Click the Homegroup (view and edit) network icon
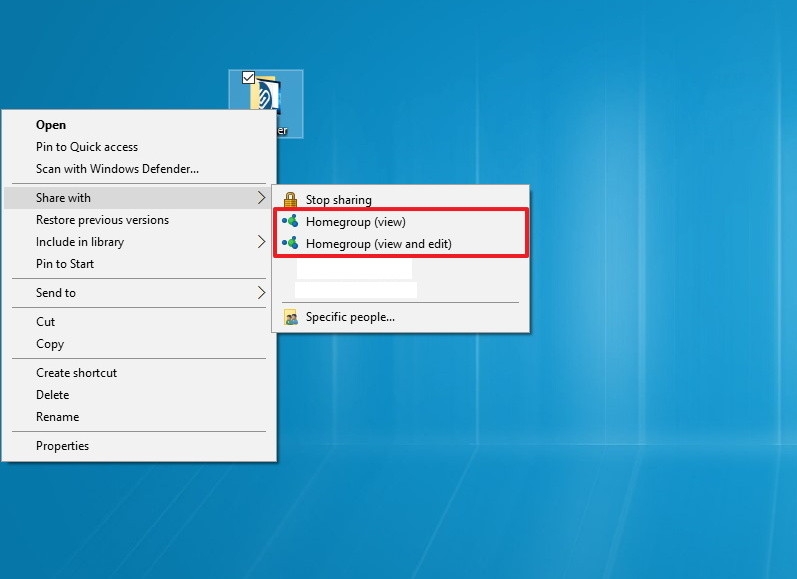 (x=290, y=243)
